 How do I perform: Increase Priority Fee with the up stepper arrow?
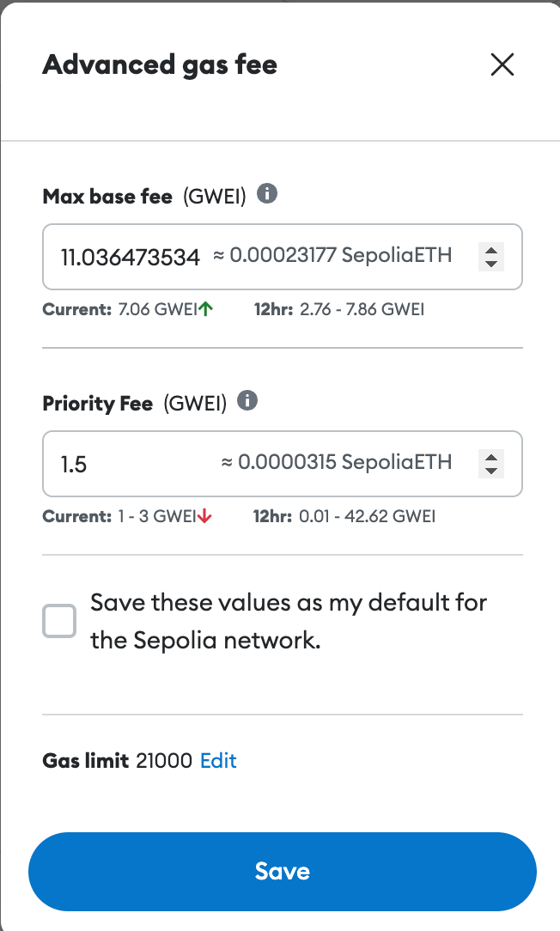(491, 457)
